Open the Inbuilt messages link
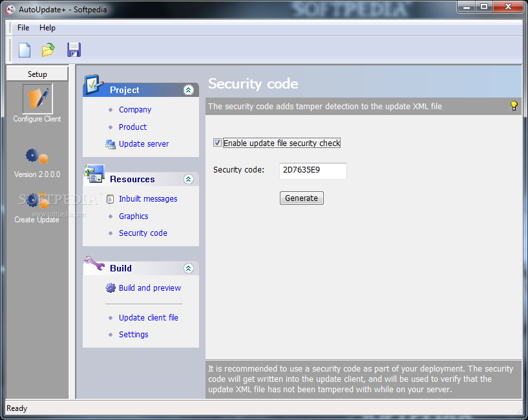The image size is (528, 420). tap(148, 199)
